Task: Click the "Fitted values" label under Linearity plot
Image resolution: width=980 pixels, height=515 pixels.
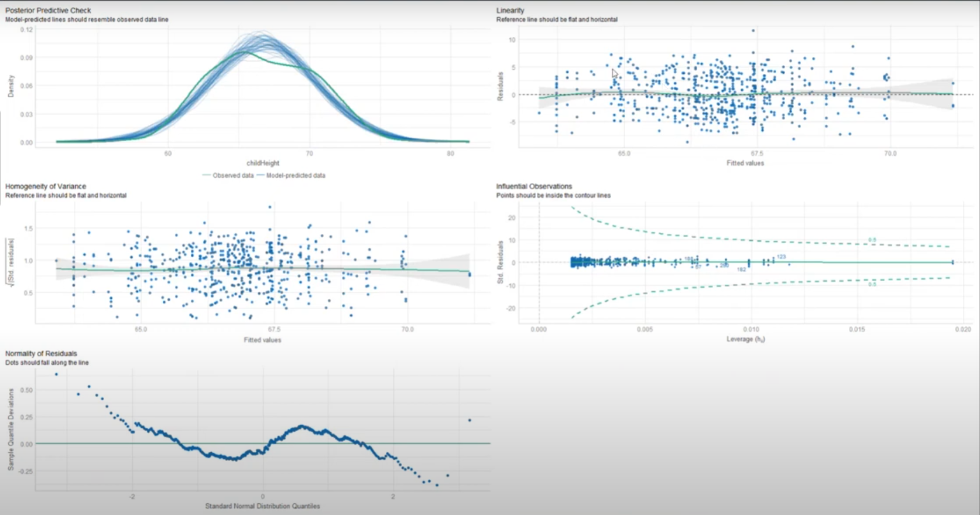Action: 745,163
